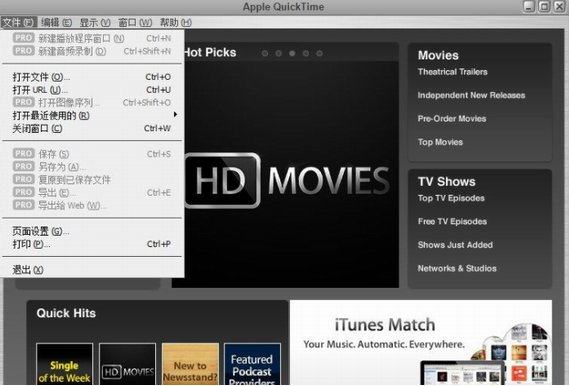Minimize the Apple QuickTime window
Screen dimensions: 569x386
[x=529, y=7]
